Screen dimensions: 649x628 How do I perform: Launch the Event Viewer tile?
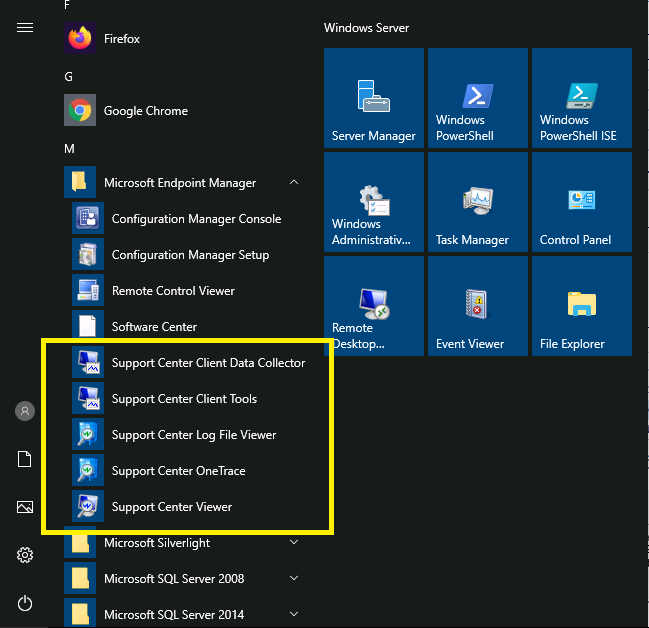[x=478, y=306]
